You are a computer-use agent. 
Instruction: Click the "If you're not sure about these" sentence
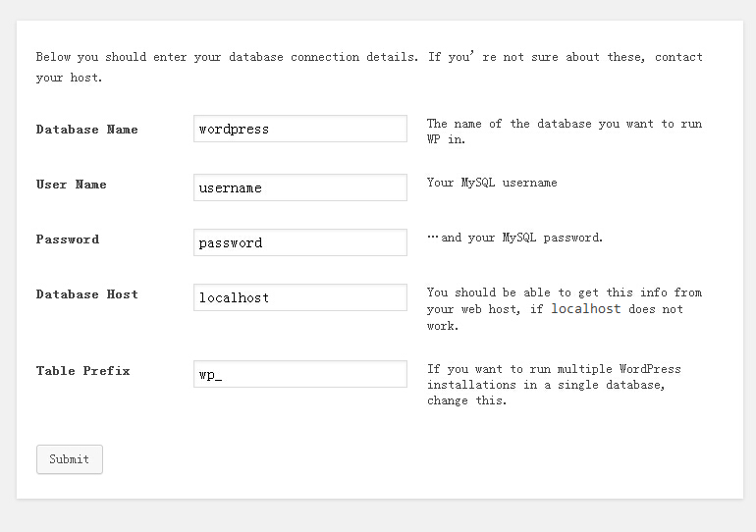[564, 57]
